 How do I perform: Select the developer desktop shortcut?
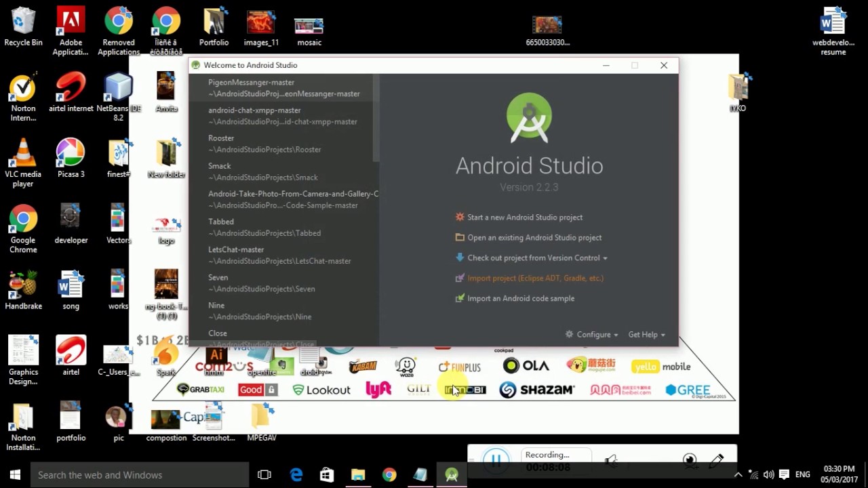pos(71,224)
